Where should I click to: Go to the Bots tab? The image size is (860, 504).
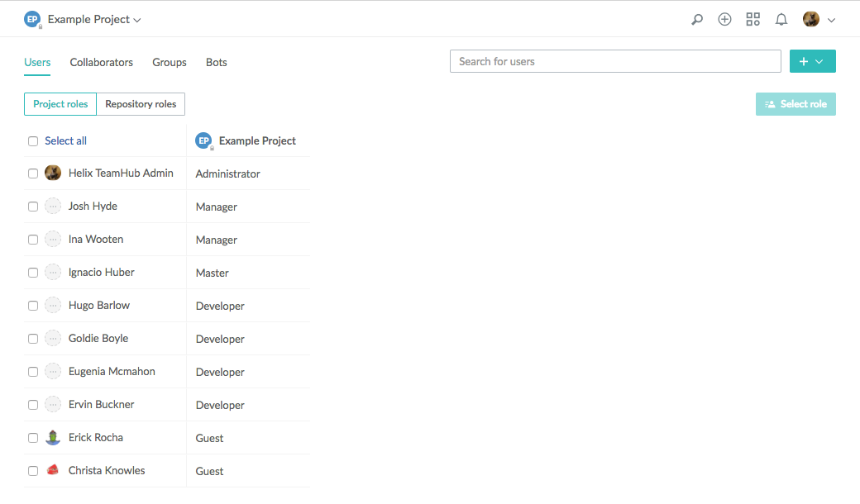(216, 63)
